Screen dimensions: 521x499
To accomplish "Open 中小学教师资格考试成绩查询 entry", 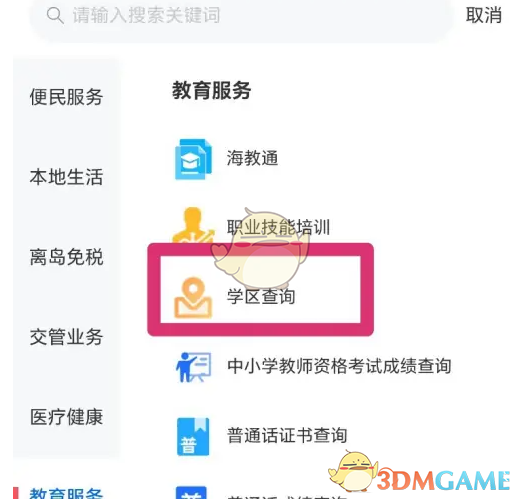I will pos(339,366).
